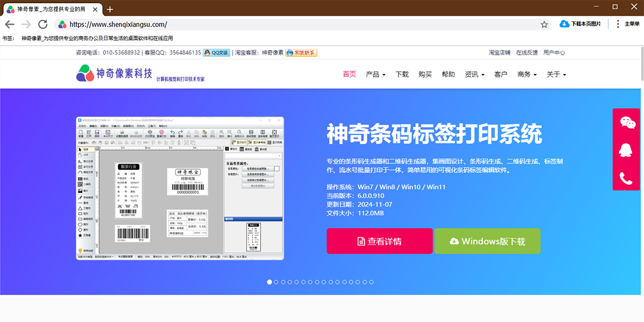Click the Windows版下载 download button
The width and height of the screenshot is (644, 322).
[487, 241]
